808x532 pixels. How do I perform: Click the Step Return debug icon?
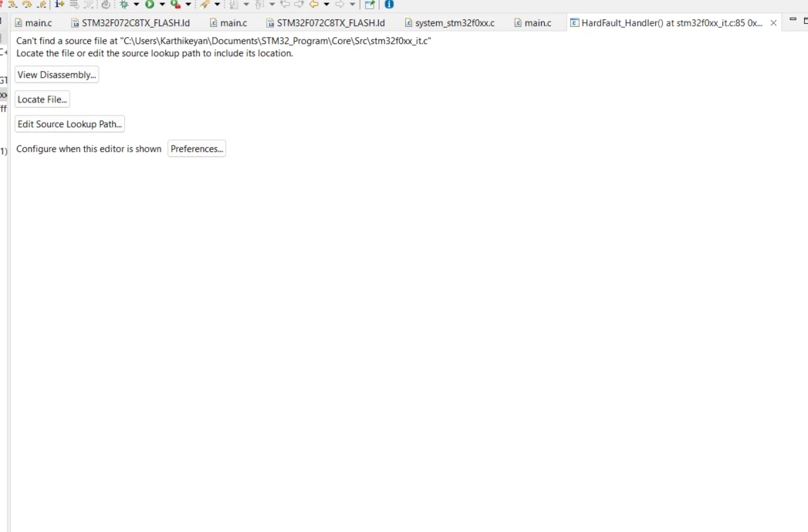[x=42, y=4]
